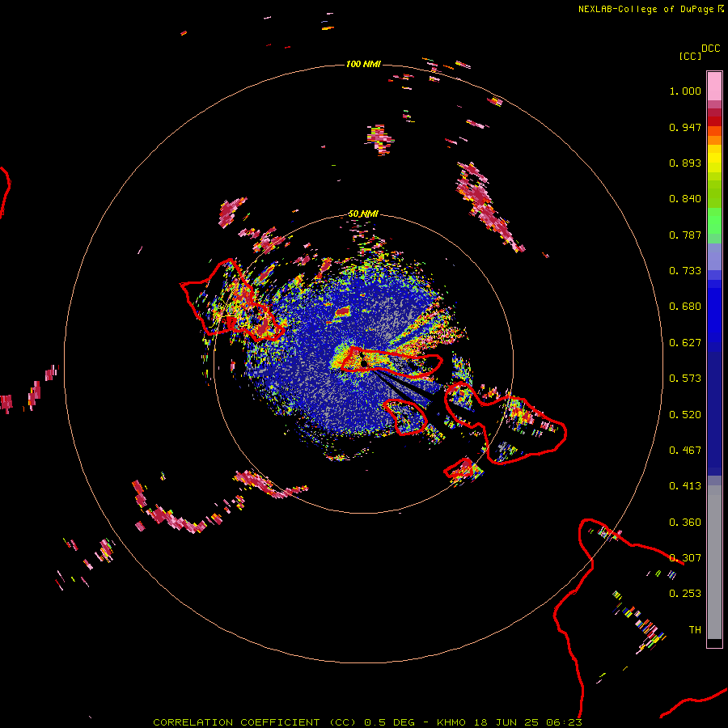Image resolution: width=728 pixels, height=728 pixels.
Task: Click the DCC label above the color bar
Action: point(711,49)
